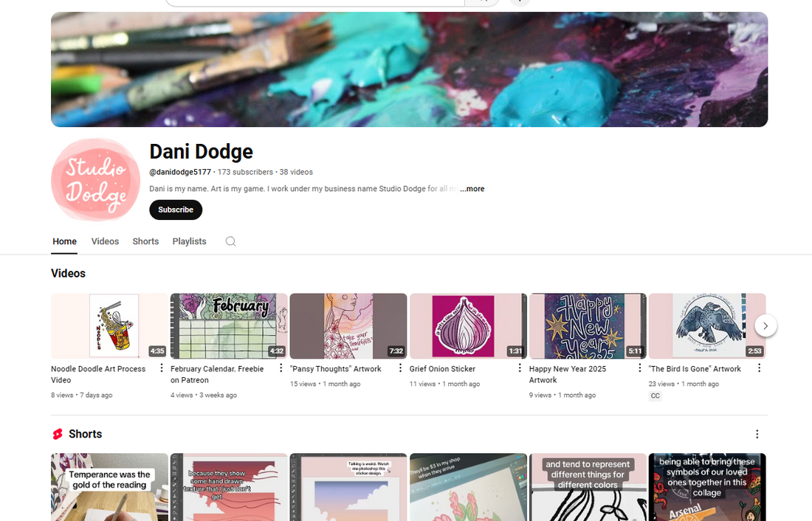Open the three-dot options for the Shorts section
Screen dimensions: 812x521
(757, 434)
